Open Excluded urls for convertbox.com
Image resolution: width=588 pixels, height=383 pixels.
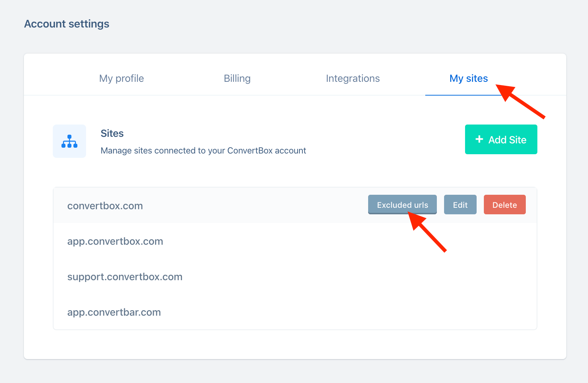tap(402, 205)
